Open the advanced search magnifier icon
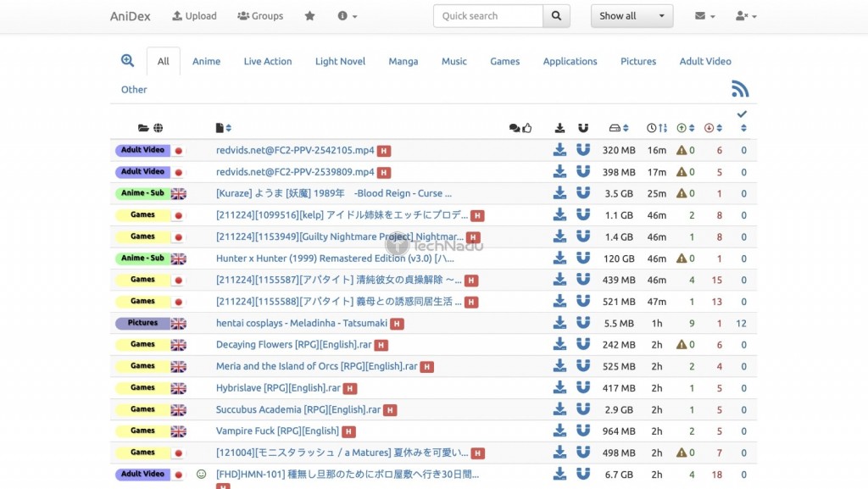Screen dimensions: 868x489 tap(127, 61)
